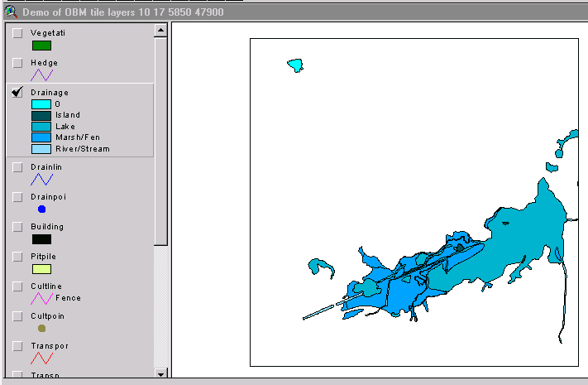This screenshot has width=588, height=385.
Task: Click the blue Drainlin line symbol
Action: [41, 180]
